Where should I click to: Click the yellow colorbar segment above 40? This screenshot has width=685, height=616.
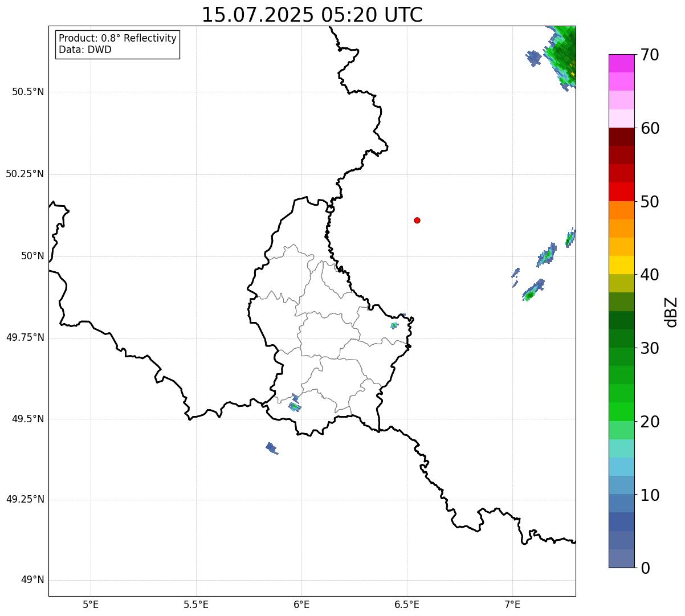pos(621,265)
